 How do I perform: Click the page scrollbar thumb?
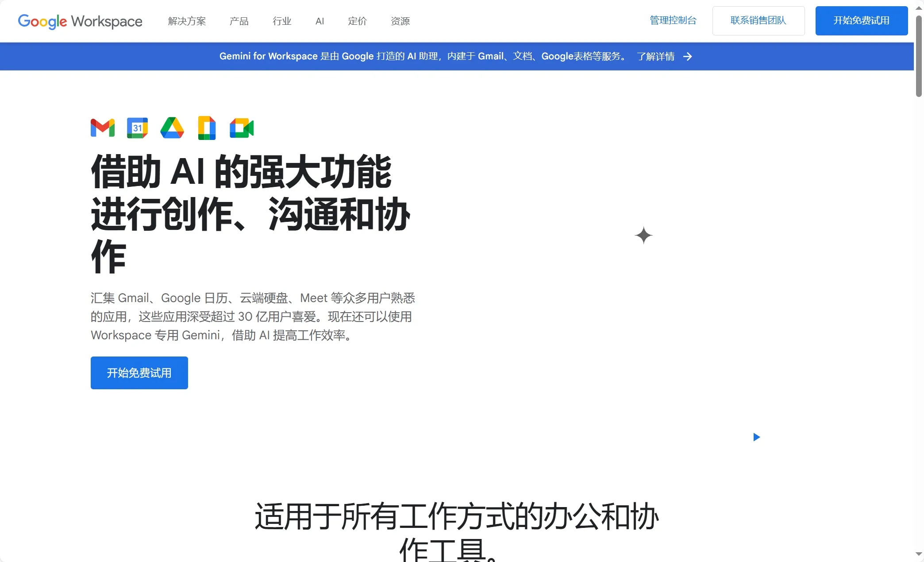[919, 56]
